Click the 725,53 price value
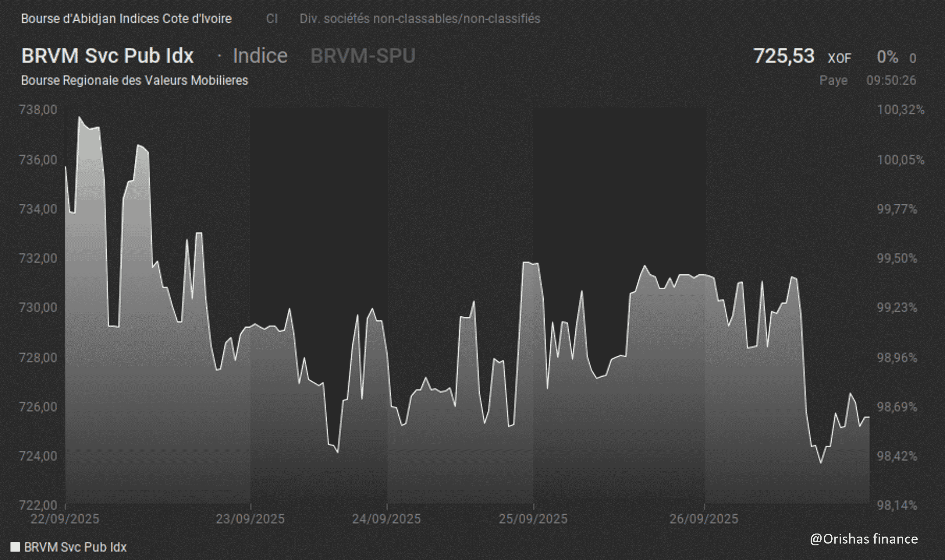945x560 pixels. tap(784, 56)
